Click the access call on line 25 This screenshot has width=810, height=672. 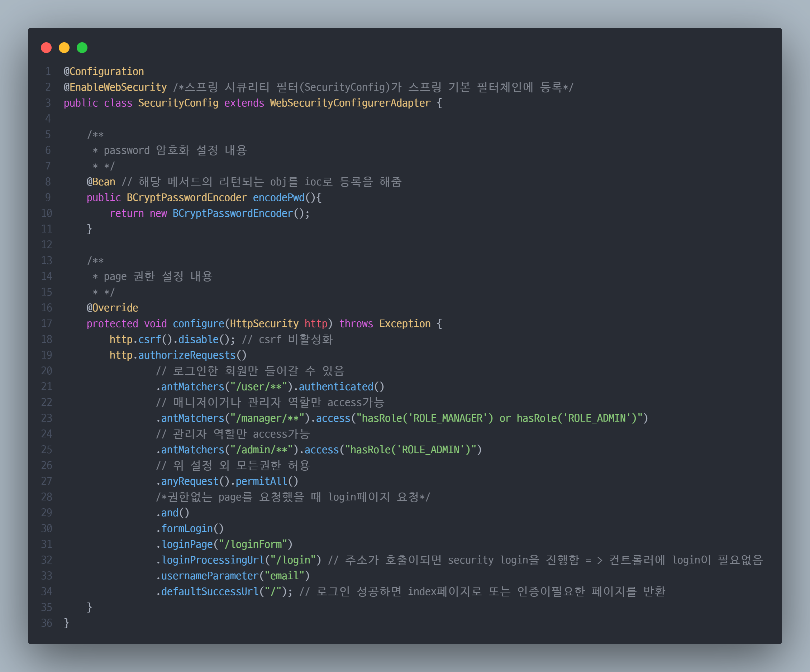point(322,450)
